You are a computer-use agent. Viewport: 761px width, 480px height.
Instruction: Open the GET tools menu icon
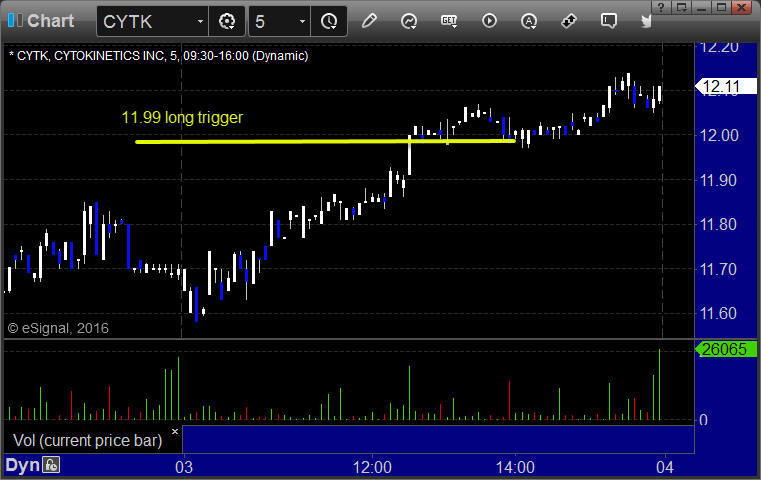[x=449, y=21]
